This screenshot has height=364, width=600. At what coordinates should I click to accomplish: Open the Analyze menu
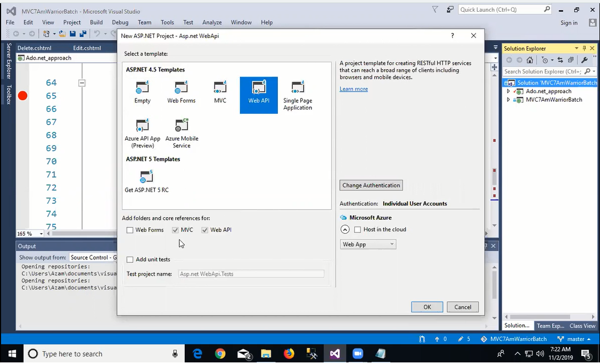tap(212, 22)
